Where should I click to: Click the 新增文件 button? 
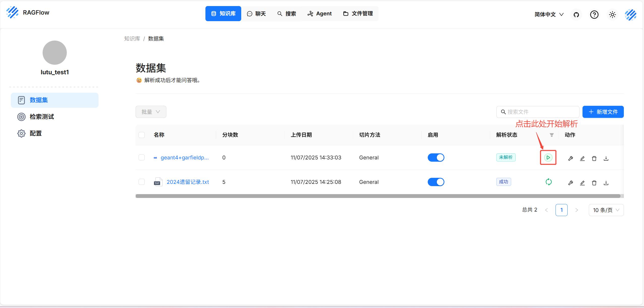(603, 112)
